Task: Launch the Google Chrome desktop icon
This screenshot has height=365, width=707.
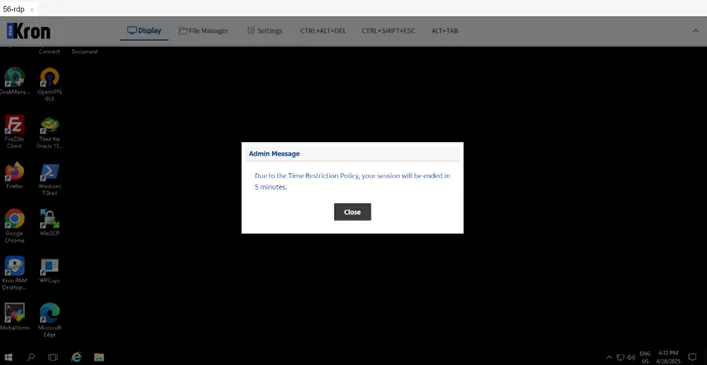Action: 14,226
